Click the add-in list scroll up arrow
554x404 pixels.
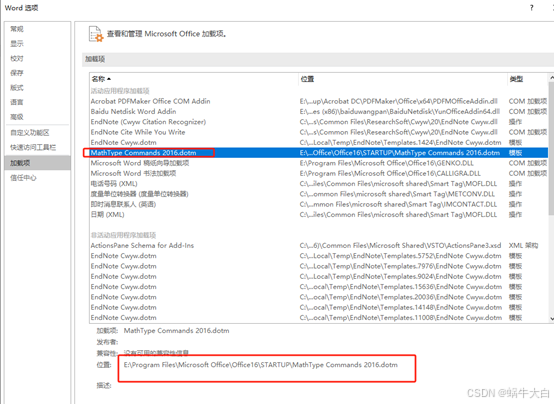[552, 77]
